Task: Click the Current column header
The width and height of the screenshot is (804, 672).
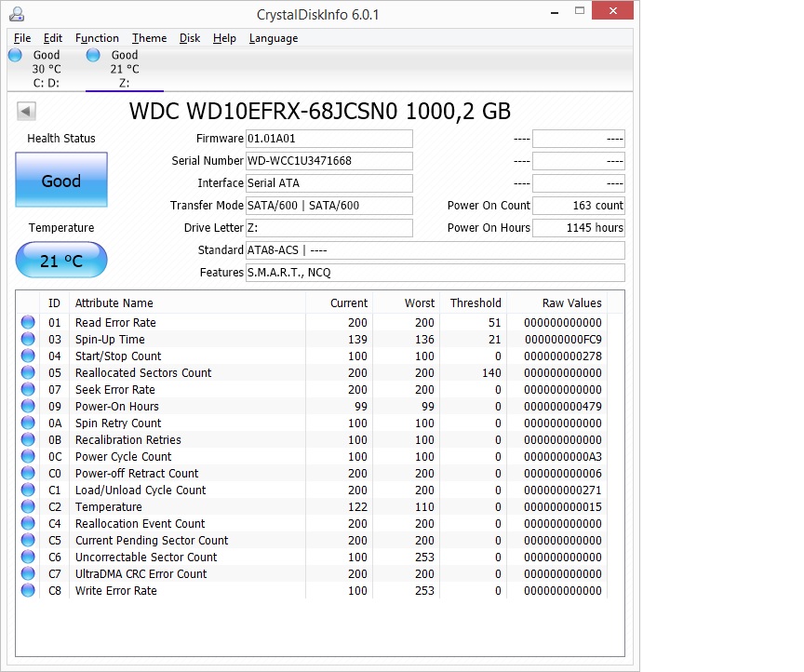Action: (340, 302)
